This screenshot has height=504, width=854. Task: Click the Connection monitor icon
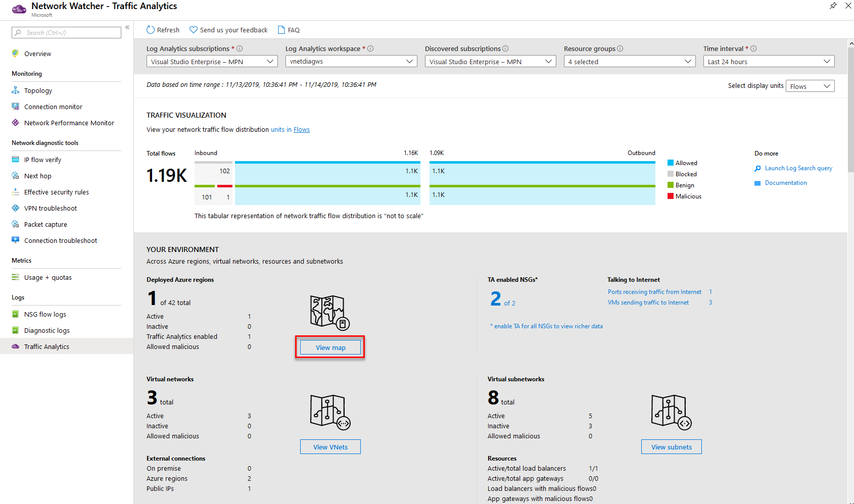pyautogui.click(x=16, y=107)
